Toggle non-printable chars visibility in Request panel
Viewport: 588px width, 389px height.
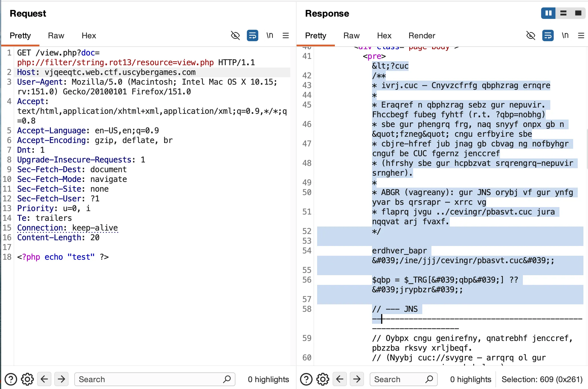(235, 35)
